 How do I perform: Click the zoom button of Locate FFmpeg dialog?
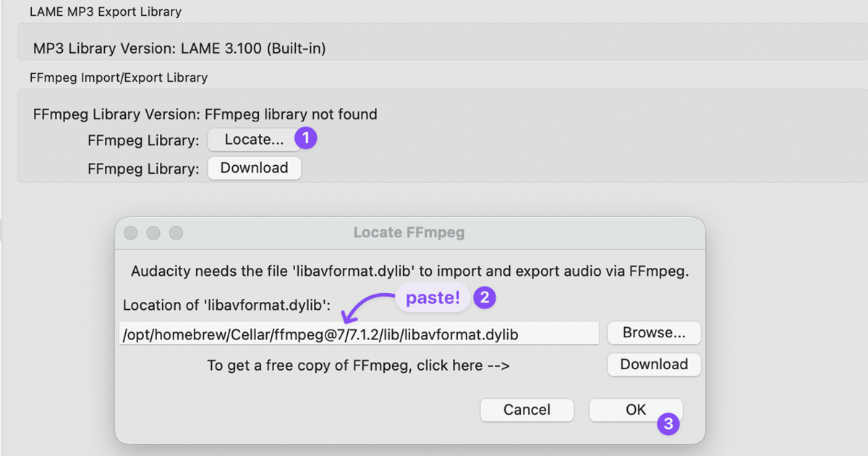tap(176, 233)
